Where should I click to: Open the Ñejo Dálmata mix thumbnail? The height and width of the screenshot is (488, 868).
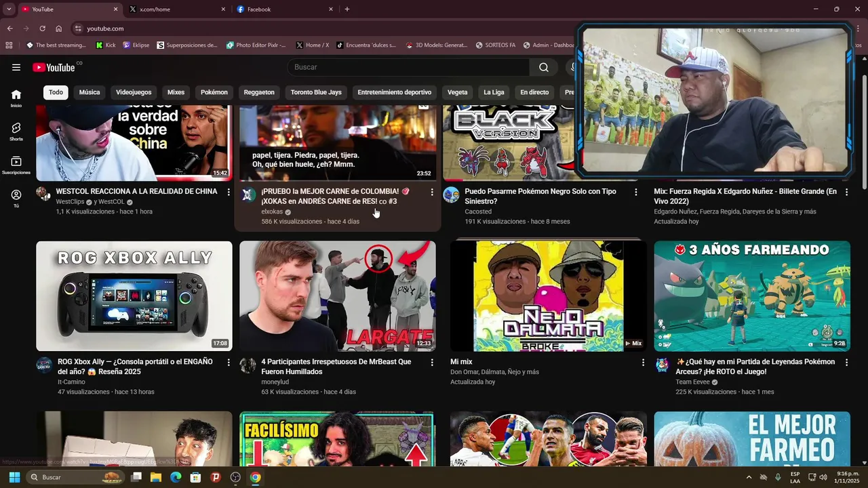(x=549, y=296)
